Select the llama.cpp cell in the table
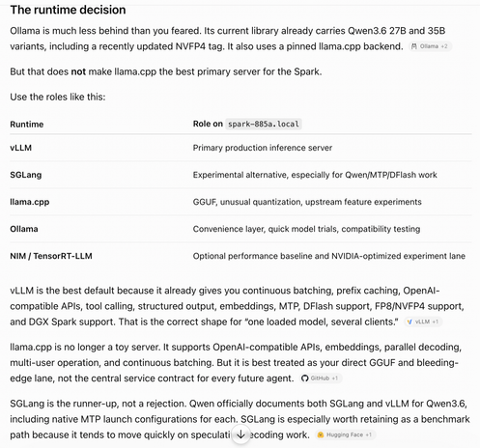The height and width of the screenshot is (448, 480). point(30,202)
